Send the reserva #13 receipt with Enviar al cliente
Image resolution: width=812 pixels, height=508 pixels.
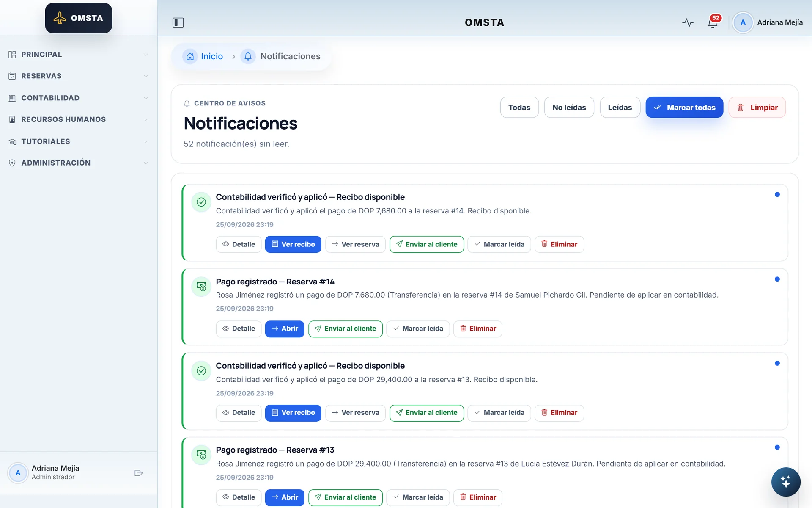(x=427, y=413)
